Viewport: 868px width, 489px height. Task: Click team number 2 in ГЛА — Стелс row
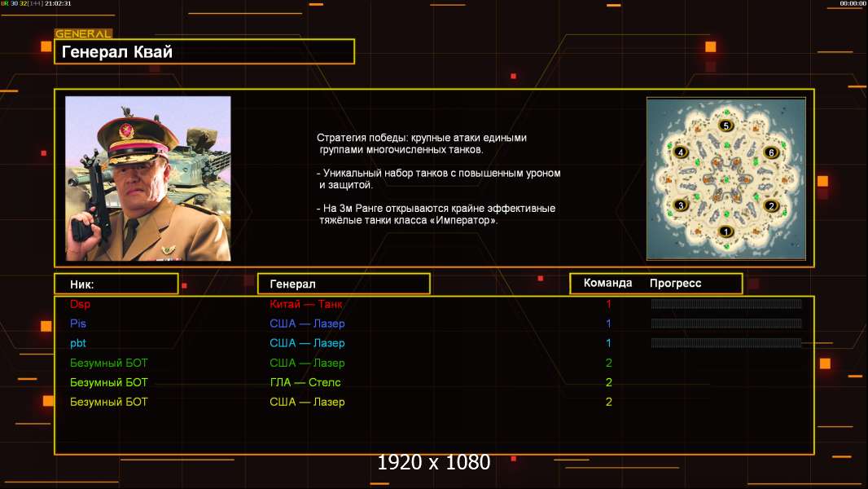pyautogui.click(x=608, y=382)
